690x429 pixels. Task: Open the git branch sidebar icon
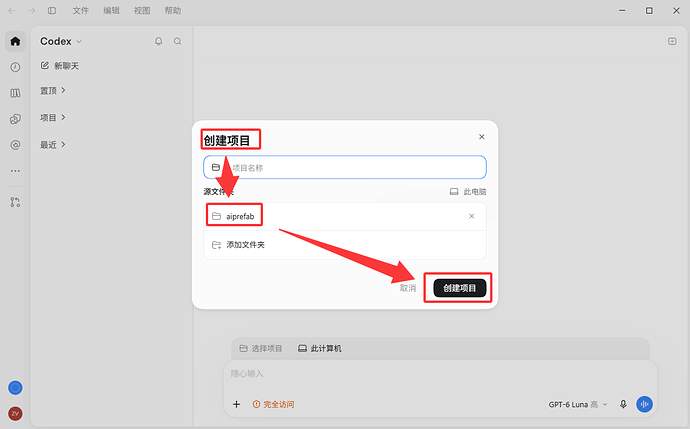coord(15,202)
